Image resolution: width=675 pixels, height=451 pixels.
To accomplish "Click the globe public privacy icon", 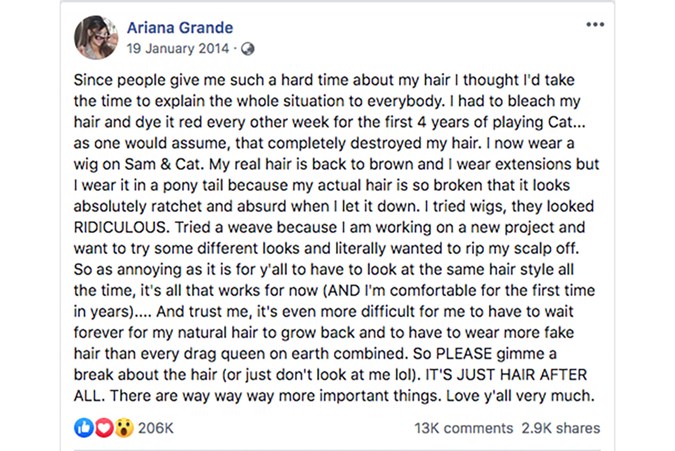I will (249, 47).
